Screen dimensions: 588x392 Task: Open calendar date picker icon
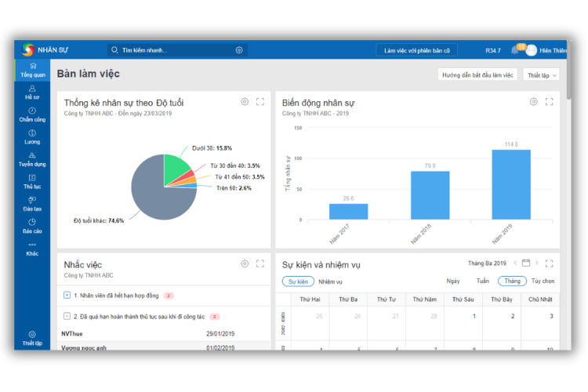coord(526,263)
